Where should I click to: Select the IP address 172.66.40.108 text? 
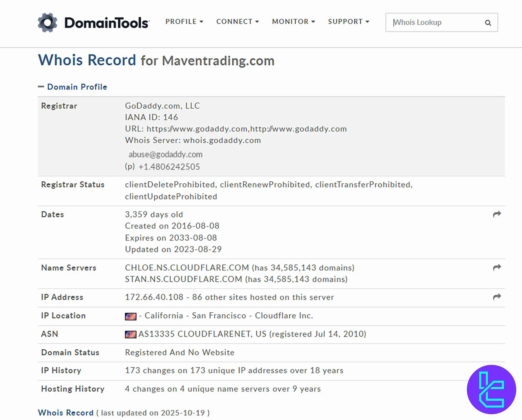click(154, 297)
